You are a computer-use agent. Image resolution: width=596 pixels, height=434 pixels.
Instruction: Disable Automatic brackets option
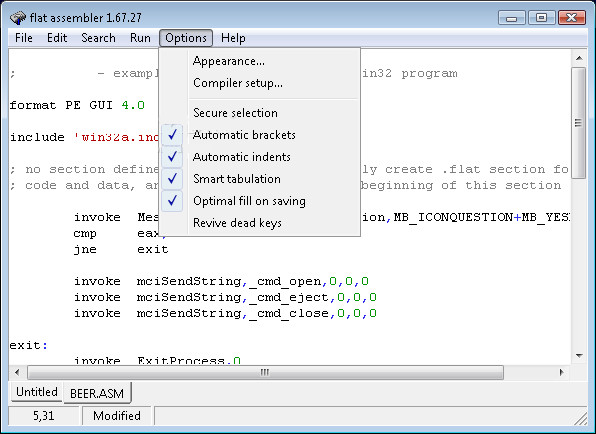260,135
